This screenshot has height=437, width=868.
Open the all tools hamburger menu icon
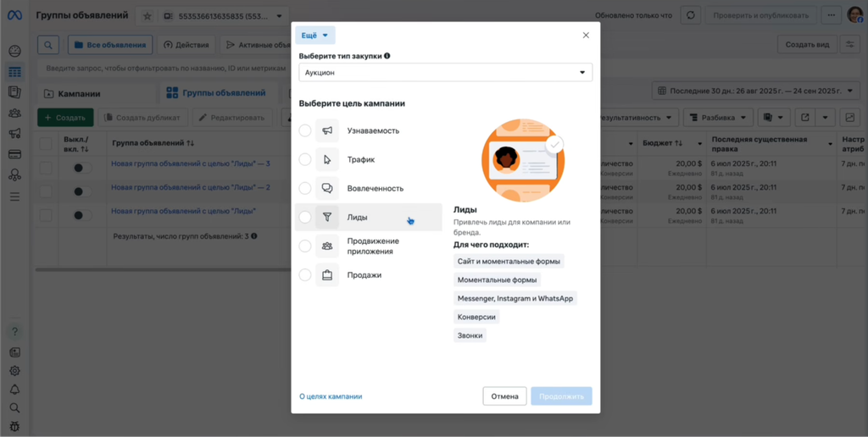(x=15, y=196)
